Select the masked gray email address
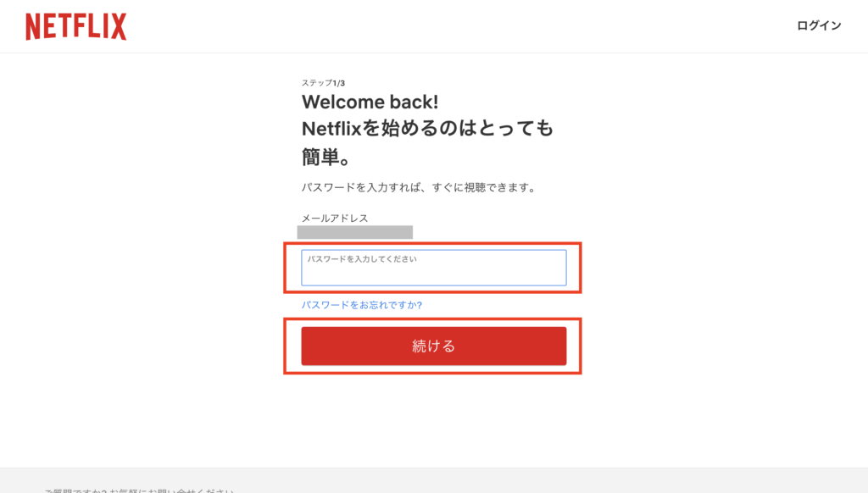This screenshot has height=493, width=868. 355,232
